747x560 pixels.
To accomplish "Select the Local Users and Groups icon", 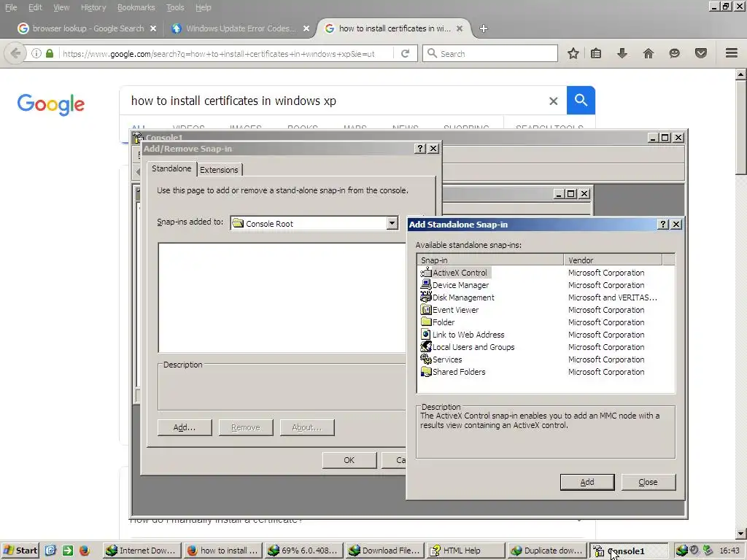I will point(426,346).
